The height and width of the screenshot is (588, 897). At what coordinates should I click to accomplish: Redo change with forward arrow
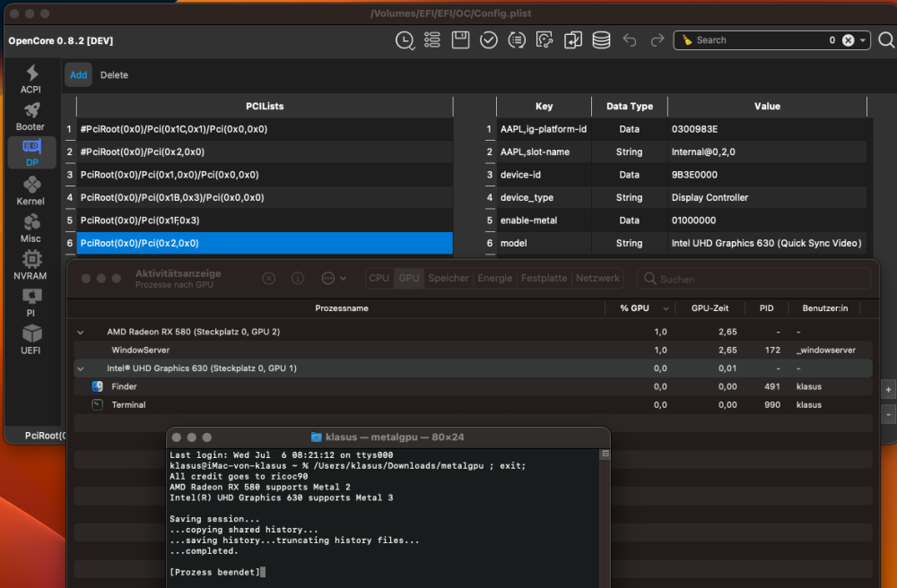pos(658,40)
